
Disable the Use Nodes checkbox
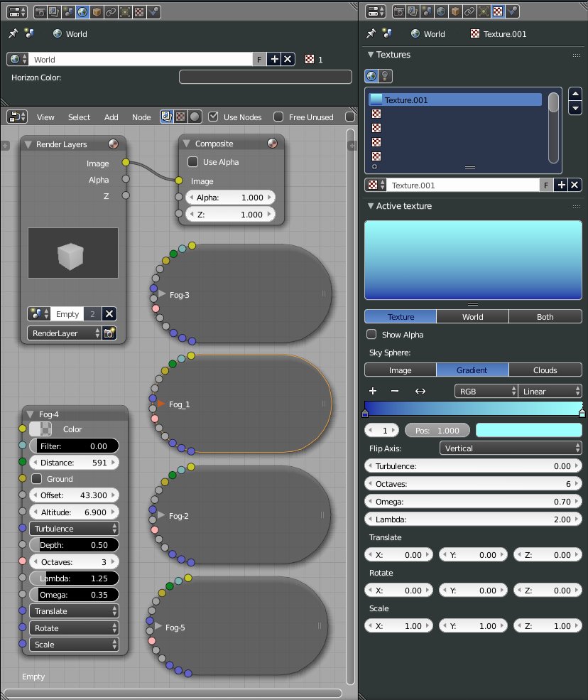213,117
